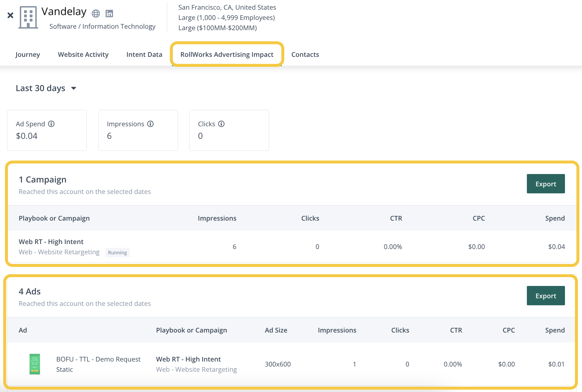Show Clicks info tooltip icon
The image size is (582, 392).
[x=221, y=124]
